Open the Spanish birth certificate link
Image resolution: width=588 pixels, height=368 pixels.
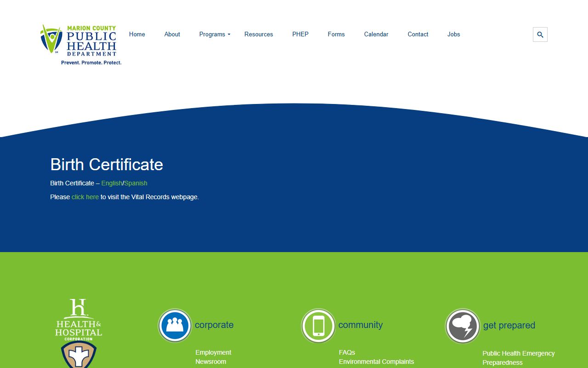(136, 183)
